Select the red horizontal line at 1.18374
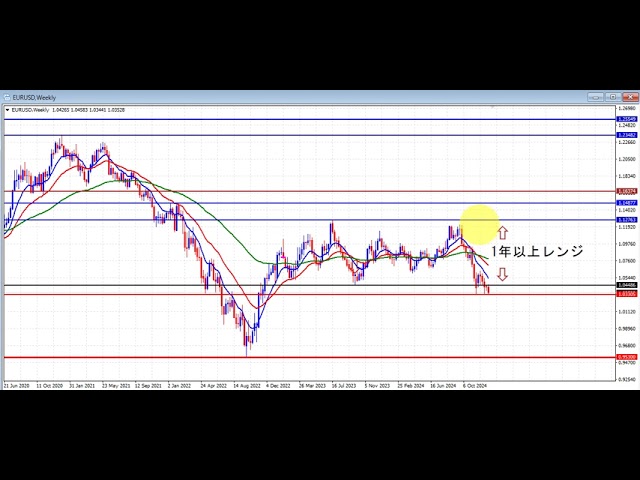 [300, 191]
